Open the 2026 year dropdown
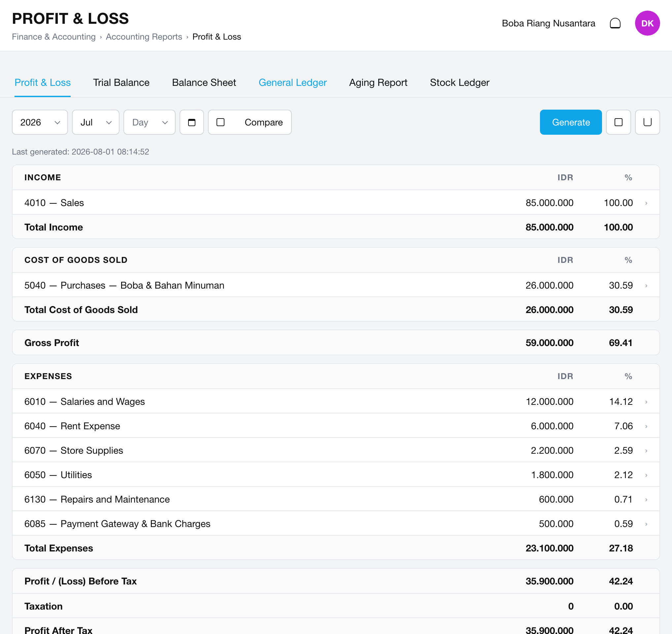The image size is (672, 634). [40, 122]
